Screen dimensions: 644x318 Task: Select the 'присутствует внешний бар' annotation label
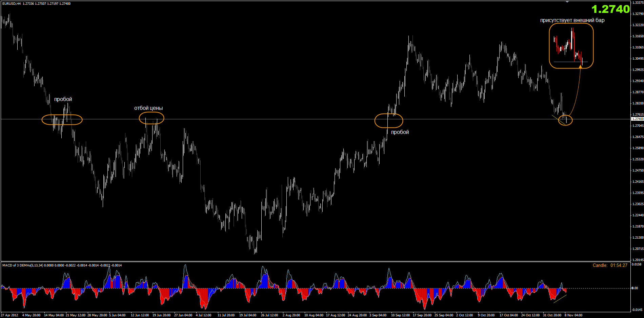tap(572, 20)
